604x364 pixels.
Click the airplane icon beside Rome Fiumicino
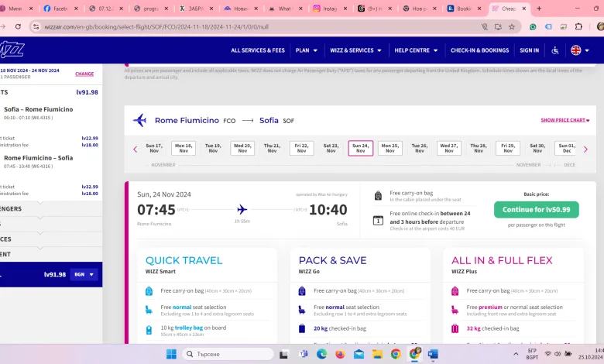[x=140, y=120]
